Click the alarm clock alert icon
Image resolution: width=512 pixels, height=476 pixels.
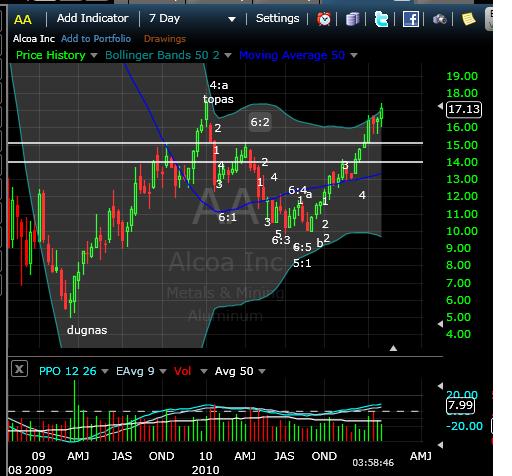pyautogui.click(x=323, y=19)
